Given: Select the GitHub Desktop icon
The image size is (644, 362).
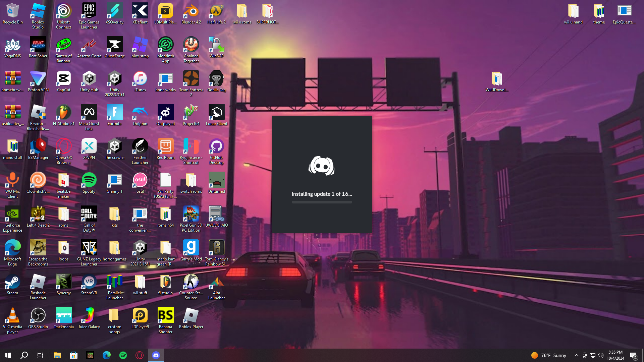Looking at the screenshot, I should (216, 152).
